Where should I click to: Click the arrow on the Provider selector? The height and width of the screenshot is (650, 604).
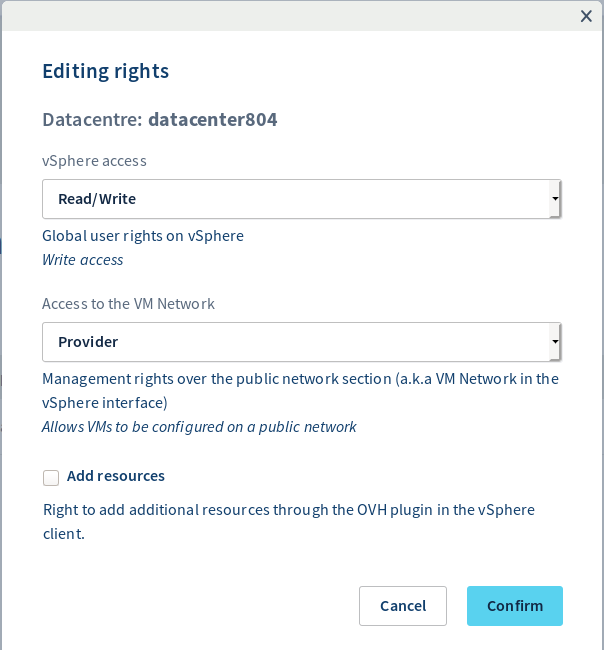click(x=554, y=342)
